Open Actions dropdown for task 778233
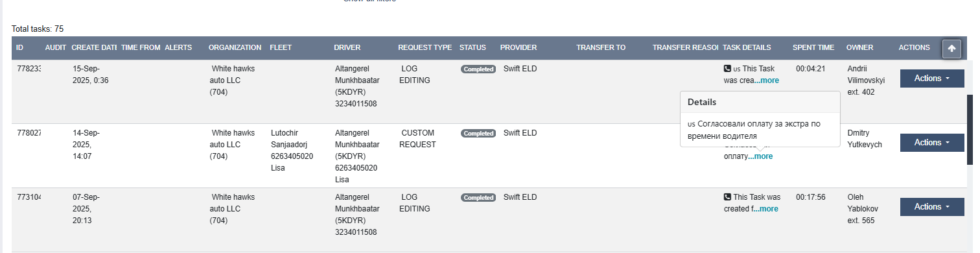The image size is (980, 253). (x=932, y=78)
